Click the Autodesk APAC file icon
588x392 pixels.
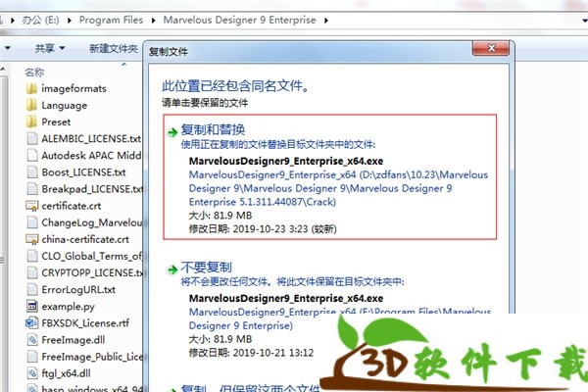pos(32,155)
